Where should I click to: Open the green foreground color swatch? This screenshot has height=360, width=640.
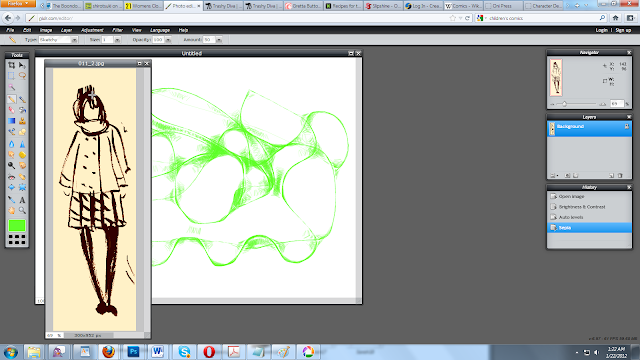point(17,225)
